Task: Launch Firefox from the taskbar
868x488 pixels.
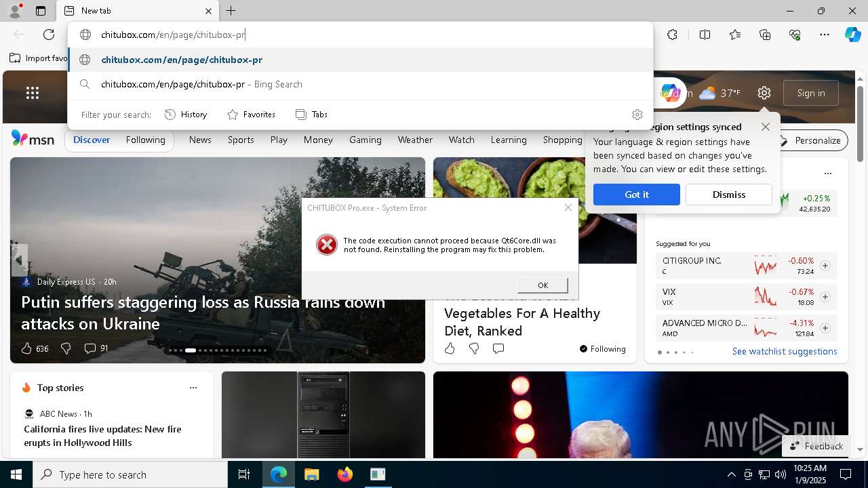Action: [x=344, y=474]
